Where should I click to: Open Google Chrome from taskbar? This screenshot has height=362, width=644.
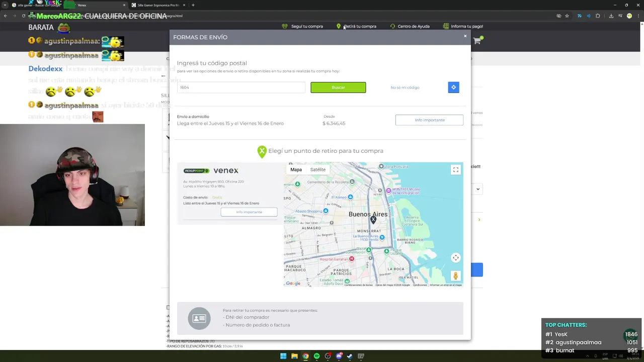click(305, 356)
